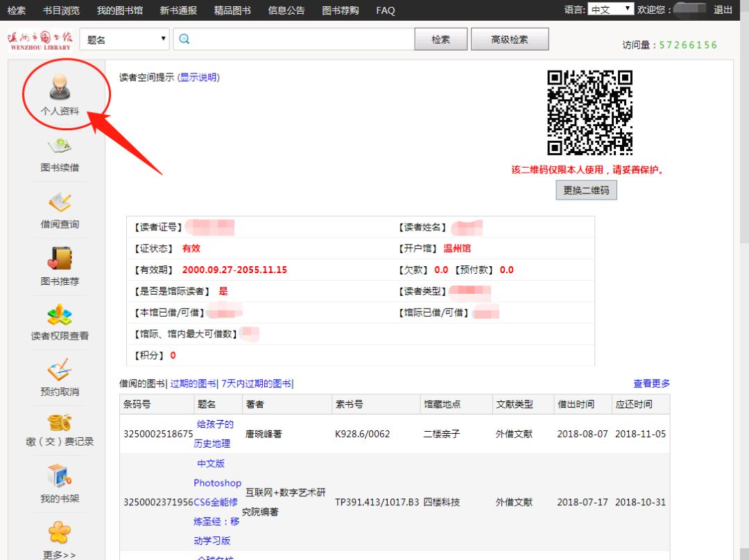Select the 图书推荐 book recommendation icon
Viewport: 749px width, 560px height.
pos(60,259)
